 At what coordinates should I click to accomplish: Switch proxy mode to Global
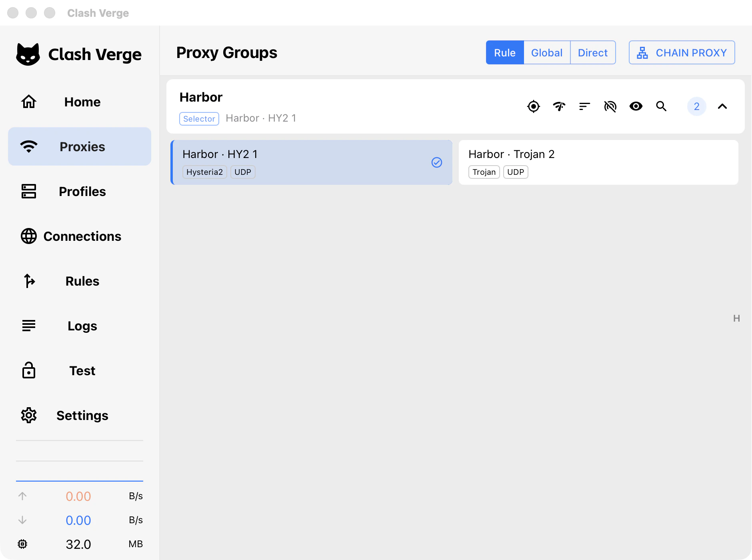(x=547, y=52)
